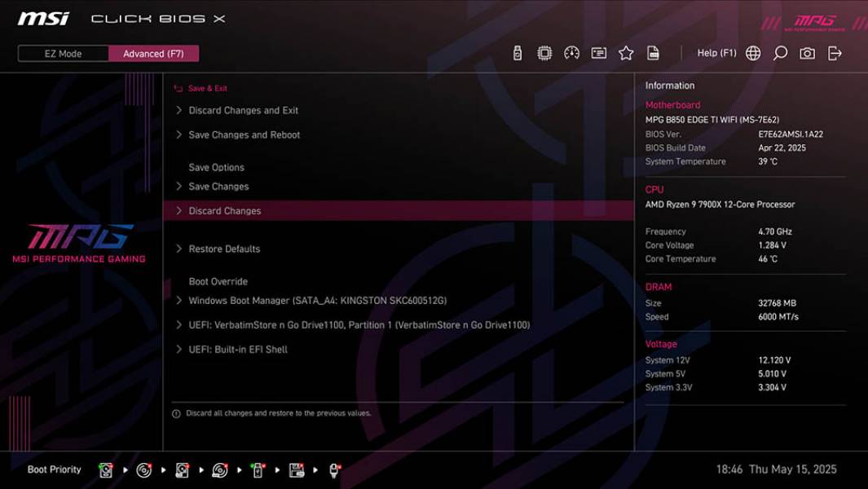Click DRAM size value 32768 MB

click(x=778, y=303)
